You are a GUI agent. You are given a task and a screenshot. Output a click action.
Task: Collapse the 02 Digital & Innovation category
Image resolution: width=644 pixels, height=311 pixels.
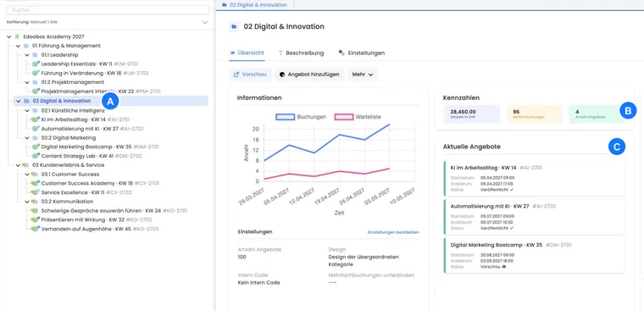(18, 101)
